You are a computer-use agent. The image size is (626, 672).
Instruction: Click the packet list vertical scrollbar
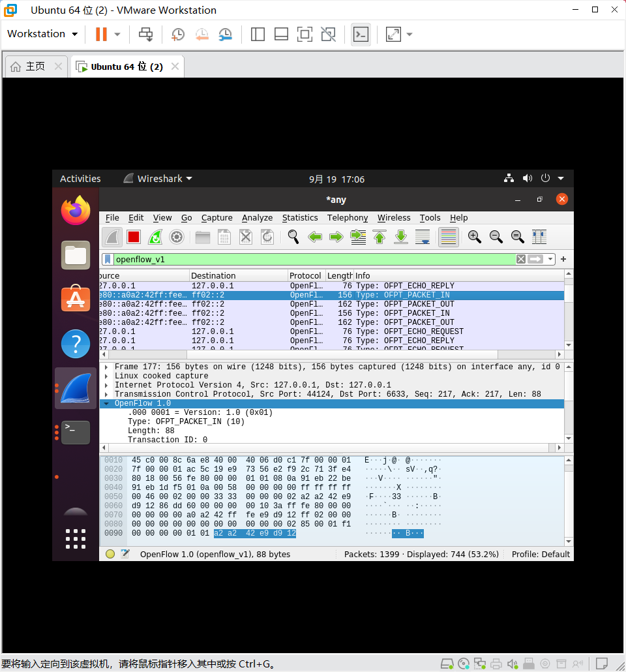(569, 309)
